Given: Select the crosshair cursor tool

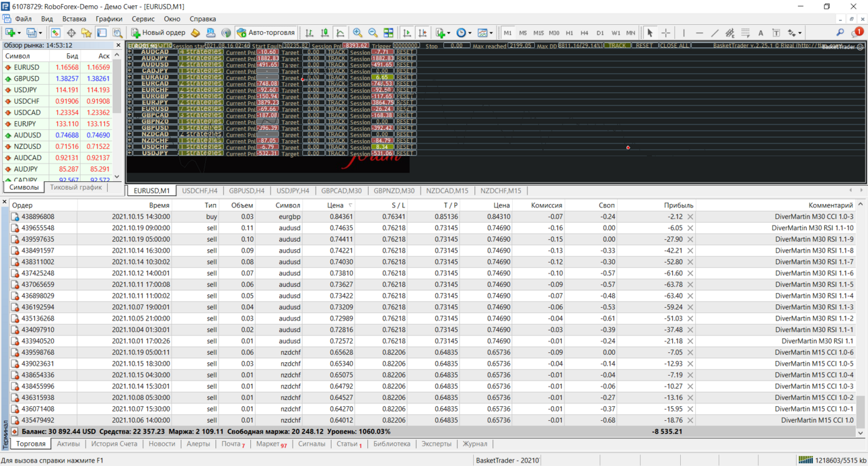Looking at the screenshot, I should (665, 32).
